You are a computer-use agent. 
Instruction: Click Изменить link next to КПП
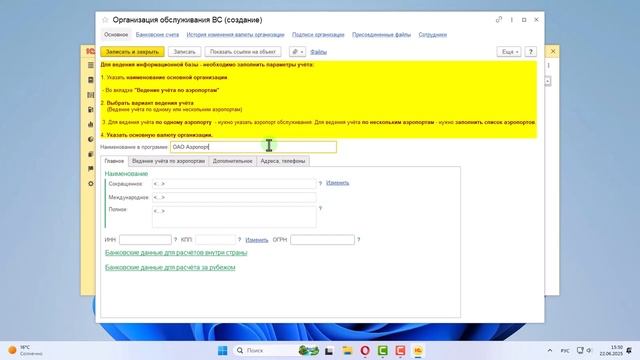(257, 240)
